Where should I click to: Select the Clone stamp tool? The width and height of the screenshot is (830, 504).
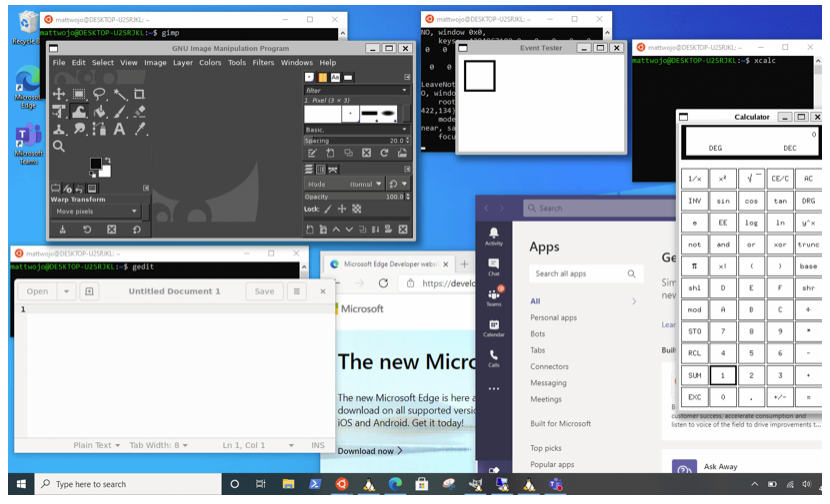point(59,129)
